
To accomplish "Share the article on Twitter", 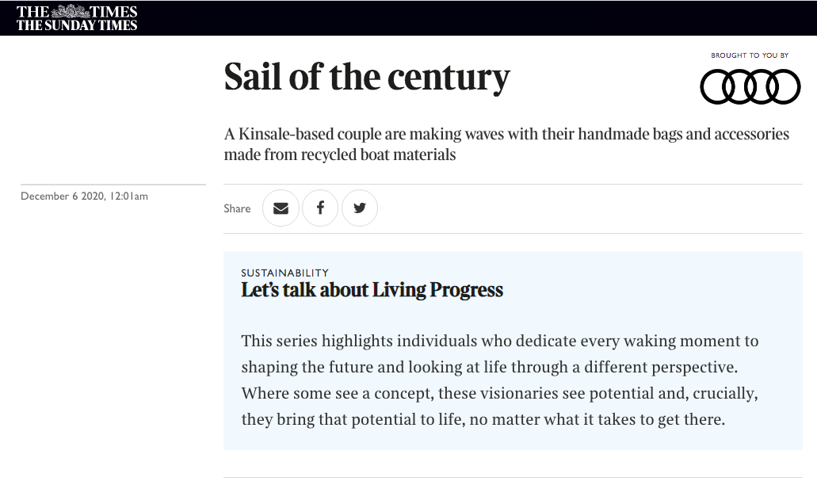I will pyautogui.click(x=360, y=208).
